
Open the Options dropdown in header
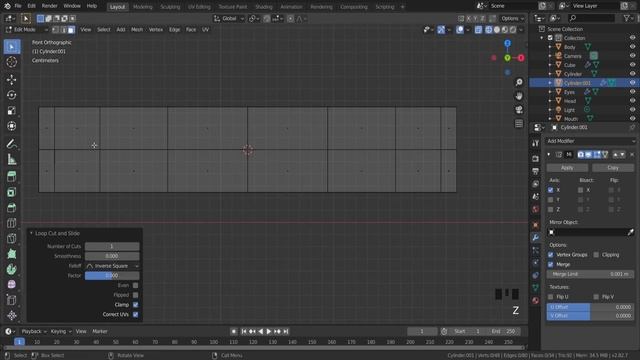tap(512, 18)
